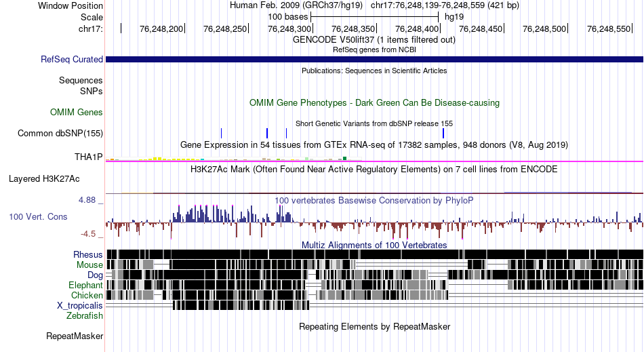Click the PhyloP conservation wiggle graph
Screen dimensions: 644x352
[374, 222]
